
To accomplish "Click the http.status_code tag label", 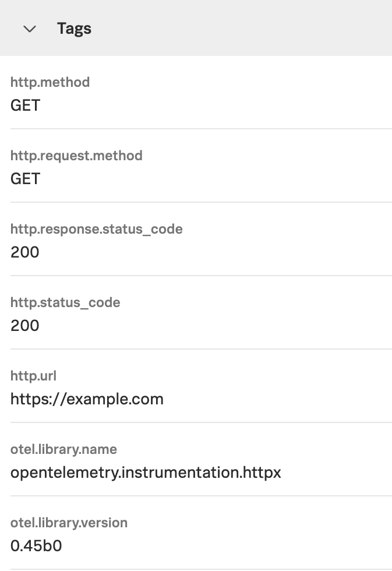I will (65, 302).
